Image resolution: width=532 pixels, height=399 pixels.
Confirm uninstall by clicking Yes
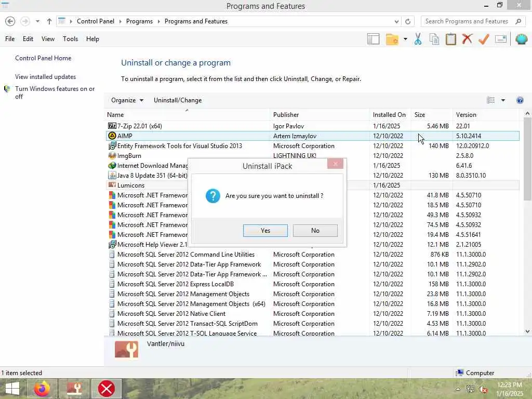265,231
